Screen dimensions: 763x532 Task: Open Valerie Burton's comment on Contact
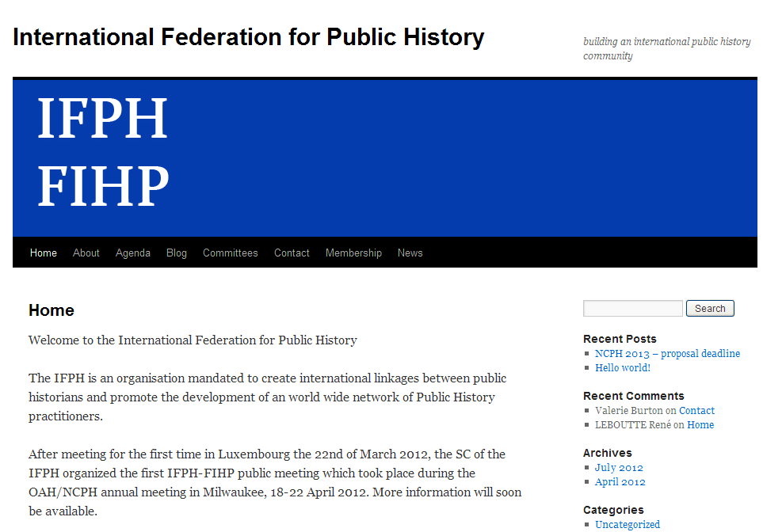(696, 410)
